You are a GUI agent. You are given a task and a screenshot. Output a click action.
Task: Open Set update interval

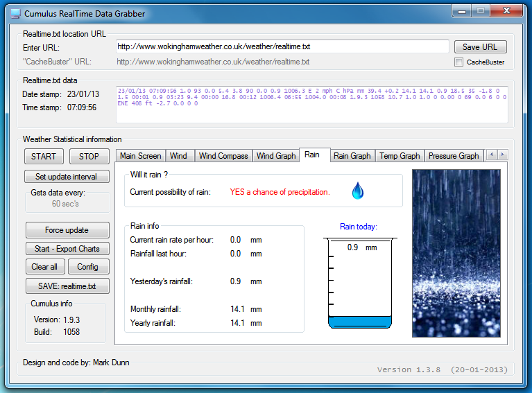point(67,177)
